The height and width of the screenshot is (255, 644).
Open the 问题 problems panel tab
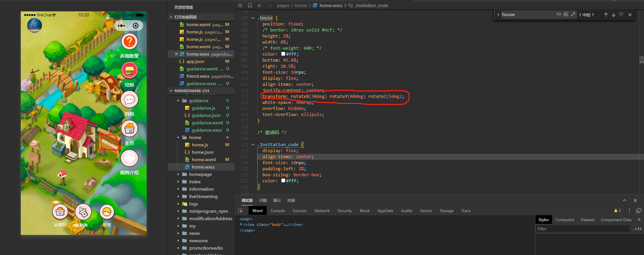coord(263,200)
